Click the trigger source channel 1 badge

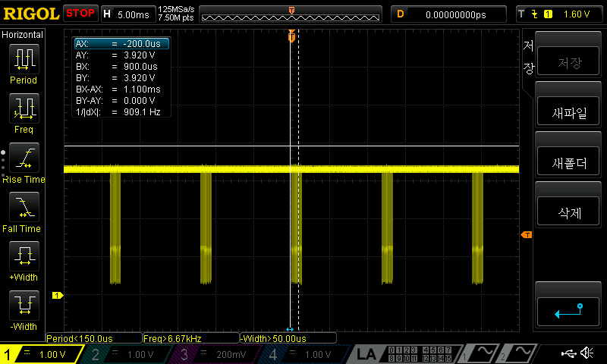548,14
